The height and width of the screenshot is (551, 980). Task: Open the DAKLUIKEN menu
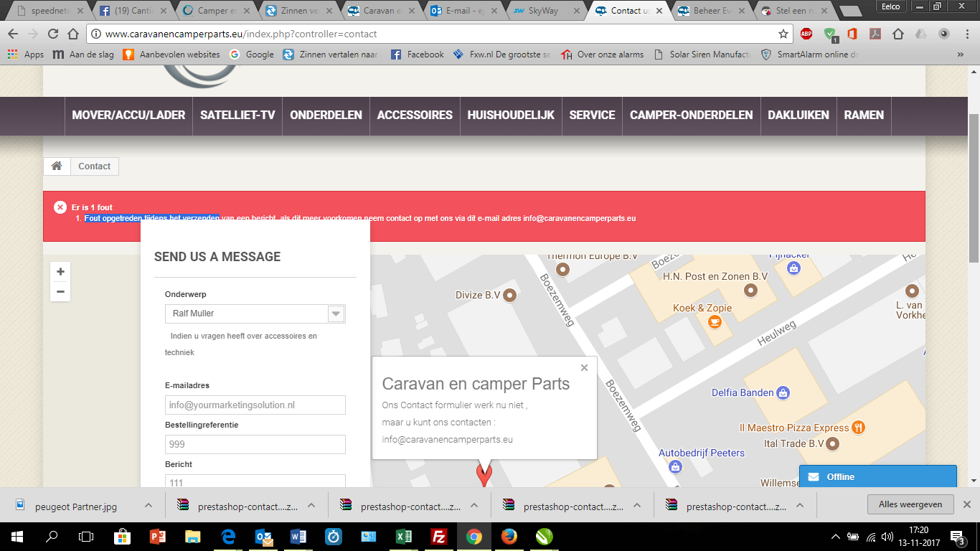tap(798, 115)
